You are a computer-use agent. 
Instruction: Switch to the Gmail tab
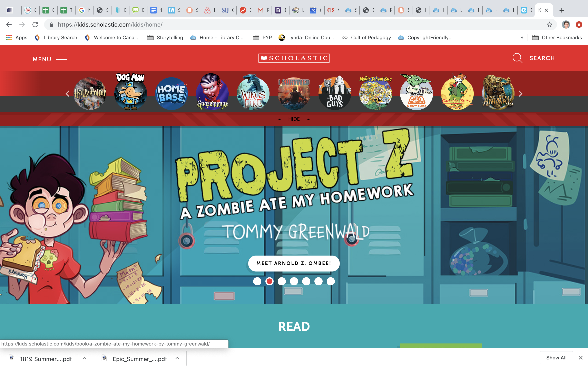click(x=263, y=10)
